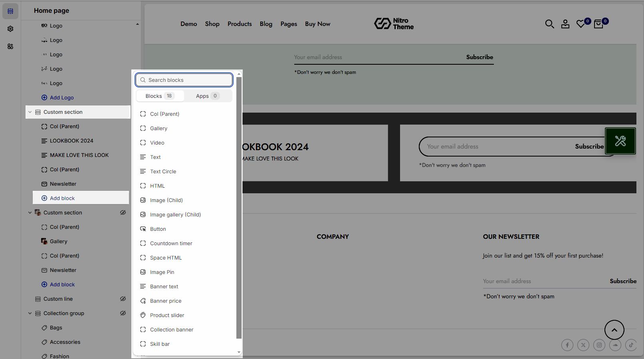Screen dimensions: 644x359
Task: Click the Add Logo link
Action: [57, 97]
